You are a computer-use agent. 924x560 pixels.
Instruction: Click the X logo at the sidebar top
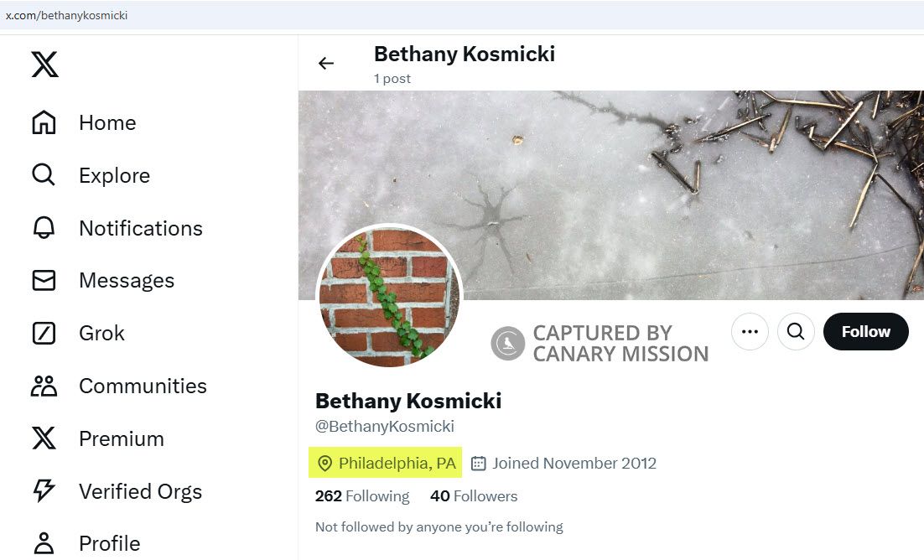click(x=44, y=64)
